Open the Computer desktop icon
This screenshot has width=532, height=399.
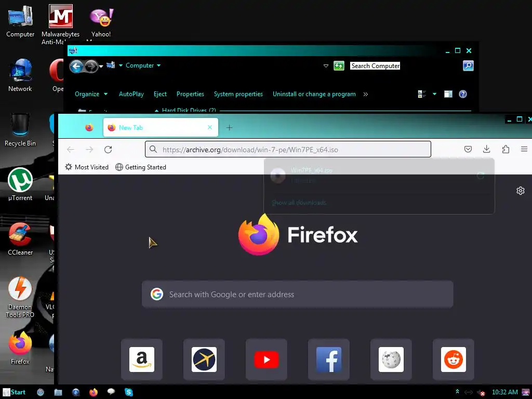[x=20, y=21]
